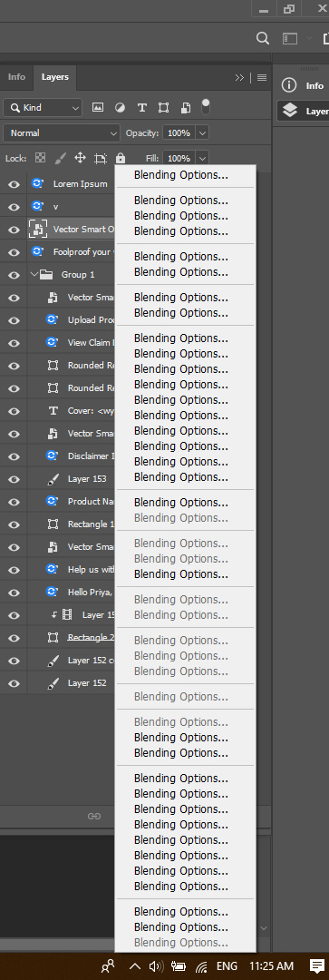Viewport: 329px width, 980px height.
Task: Lock transparent pixels icon
Action: coord(41,158)
